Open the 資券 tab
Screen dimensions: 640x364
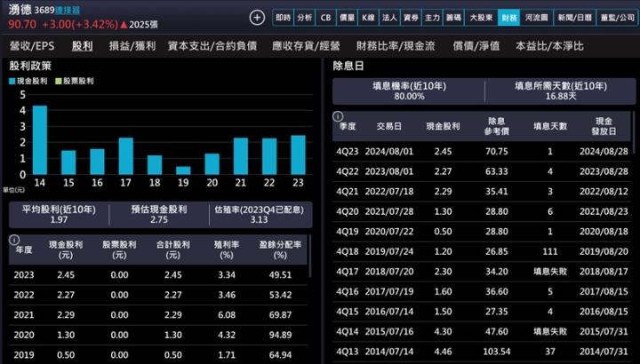click(411, 18)
